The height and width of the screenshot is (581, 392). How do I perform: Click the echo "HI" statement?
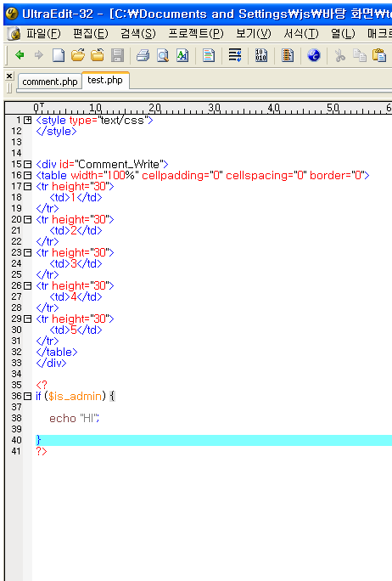[75, 418]
